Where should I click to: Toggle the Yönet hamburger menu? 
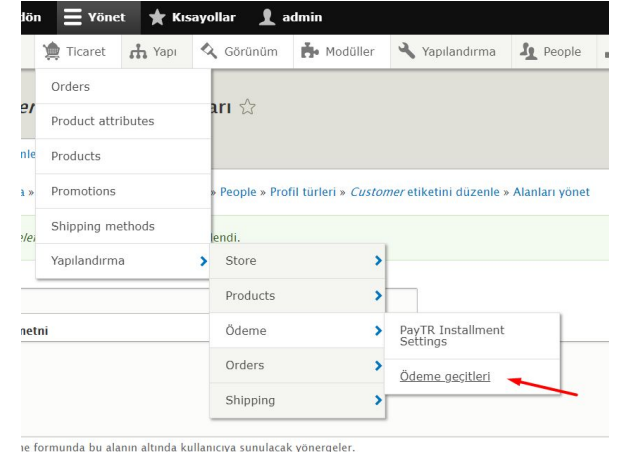(74, 17)
